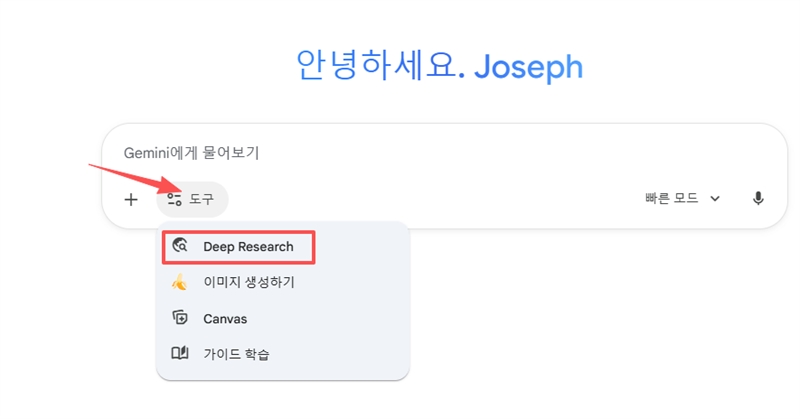Activate the microphone voice input
The width and height of the screenshot is (800, 419).
pos(758,198)
